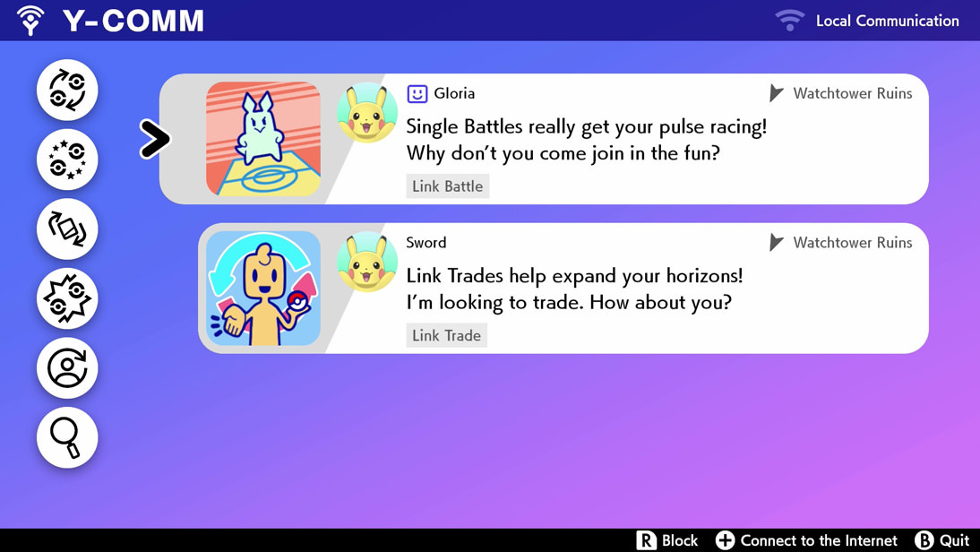Open the magnifying glass search icon
Viewport: 980px width, 552px height.
67,437
